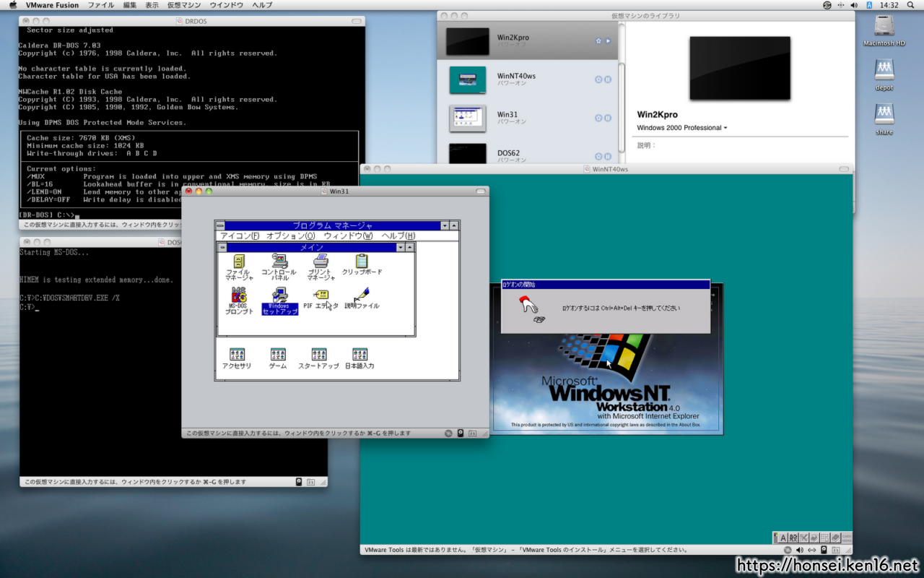Open the オプション(O) menu in Program Manager

point(290,236)
